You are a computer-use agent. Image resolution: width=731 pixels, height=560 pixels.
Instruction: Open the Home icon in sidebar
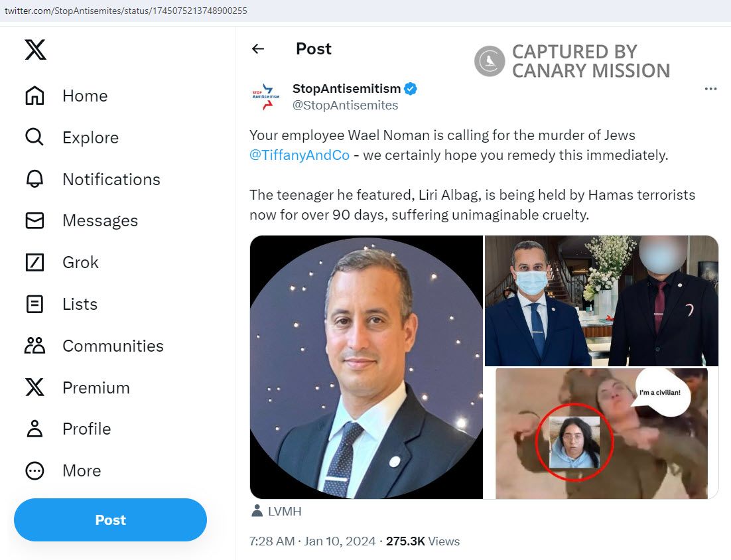point(34,96)
